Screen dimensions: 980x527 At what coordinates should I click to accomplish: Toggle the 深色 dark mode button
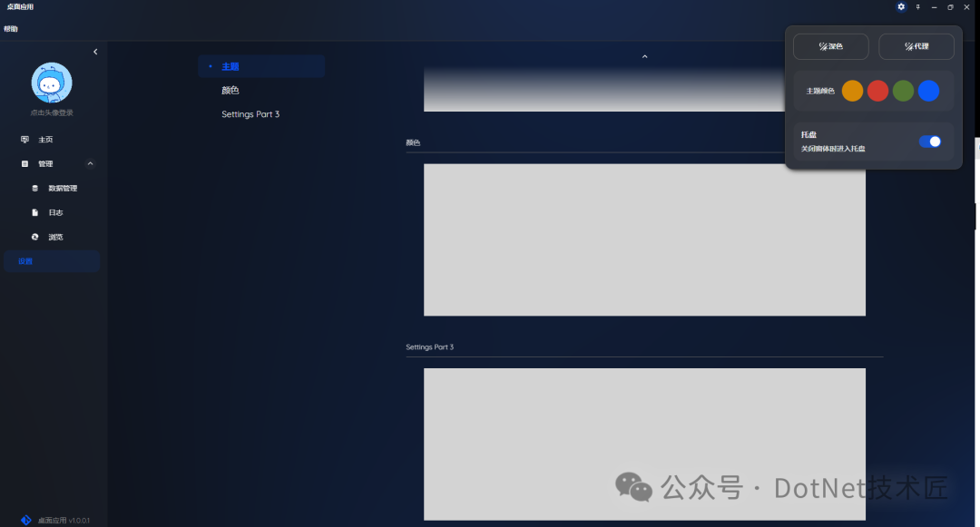click(830, 46)
